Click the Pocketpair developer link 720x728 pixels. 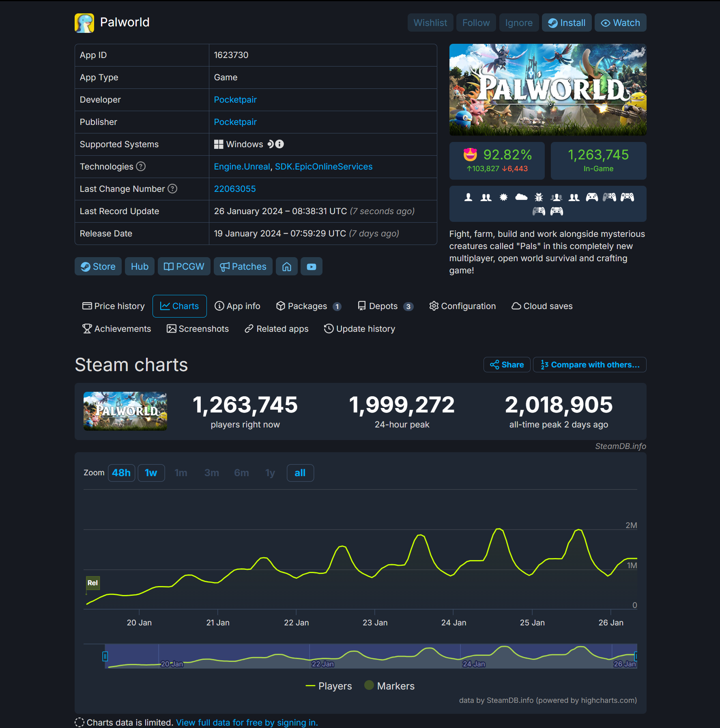click(x=235, y=100)
